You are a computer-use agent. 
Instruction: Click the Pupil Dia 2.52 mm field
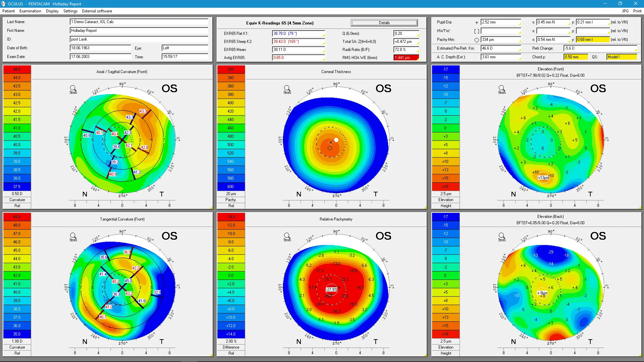tap(501, 22)
